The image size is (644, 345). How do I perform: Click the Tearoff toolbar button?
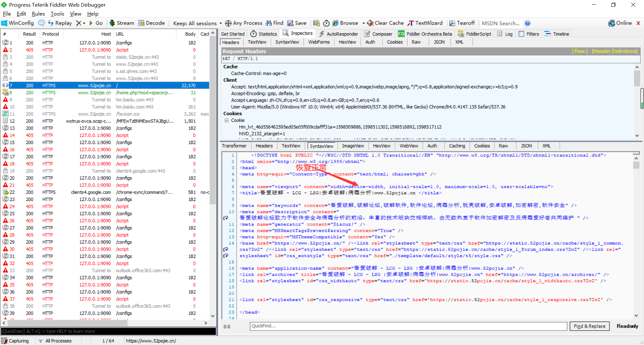[x=462, y=23]
